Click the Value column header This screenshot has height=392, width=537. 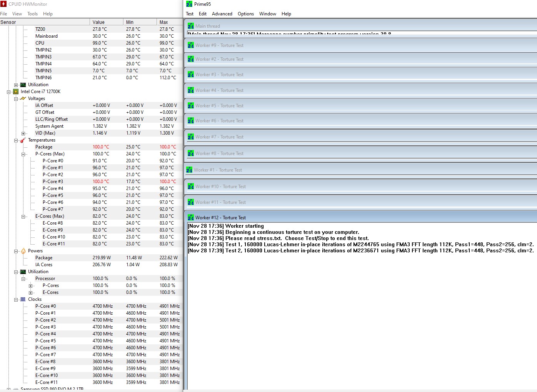[107, 22]
